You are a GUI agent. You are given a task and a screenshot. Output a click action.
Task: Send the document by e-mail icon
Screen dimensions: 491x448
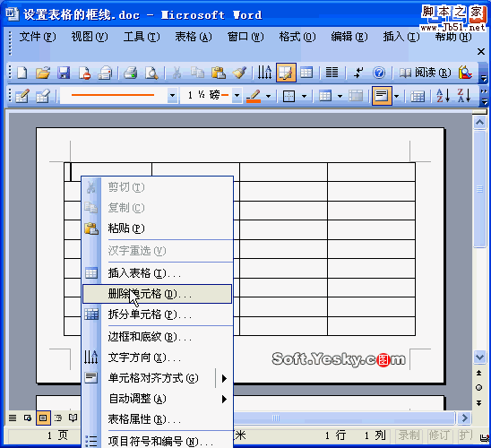(x=105, y=73)
